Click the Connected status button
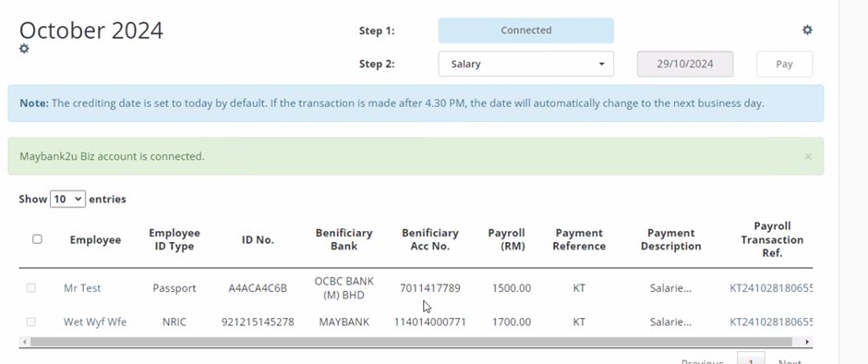Image resolution: width=868 pixels, height=364 pixels. pos(526,30)
